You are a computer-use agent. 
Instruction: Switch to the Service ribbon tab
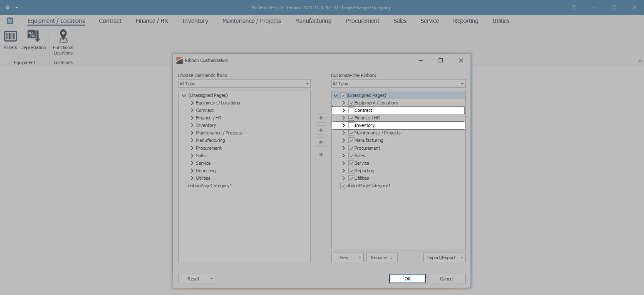click(430, 21)
